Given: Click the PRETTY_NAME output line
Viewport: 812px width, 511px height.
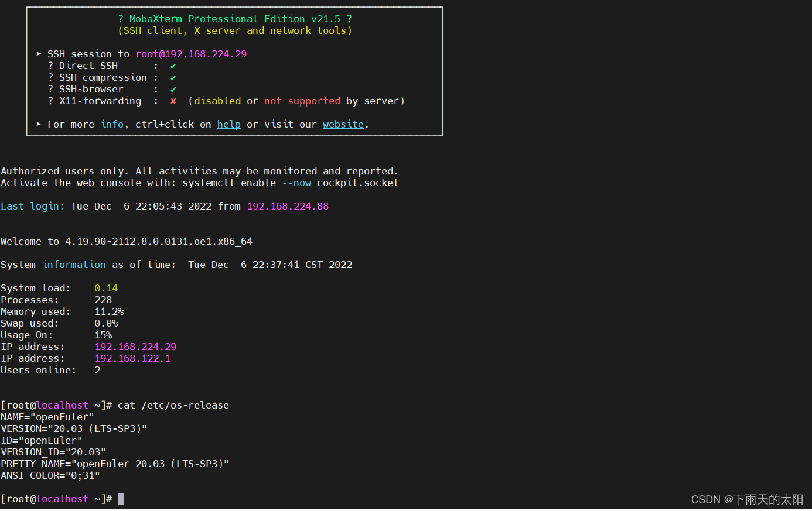Looking at the screenshot, I should 115,464.
